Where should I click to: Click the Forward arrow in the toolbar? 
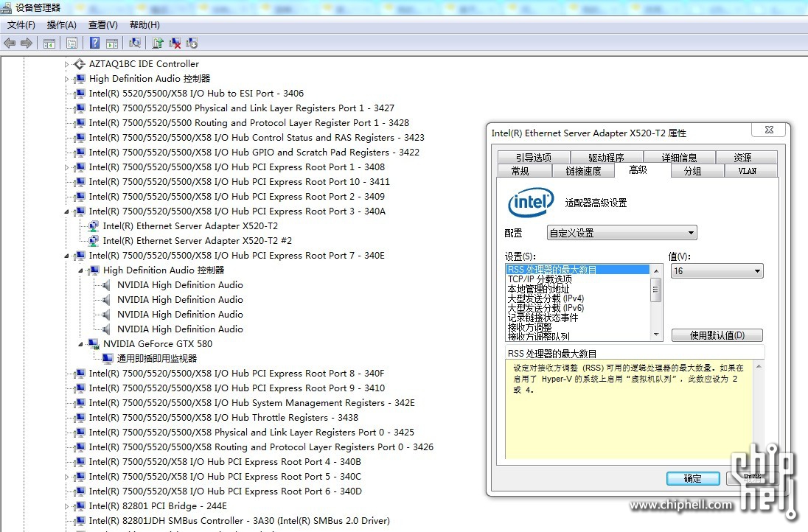point(26,43)
